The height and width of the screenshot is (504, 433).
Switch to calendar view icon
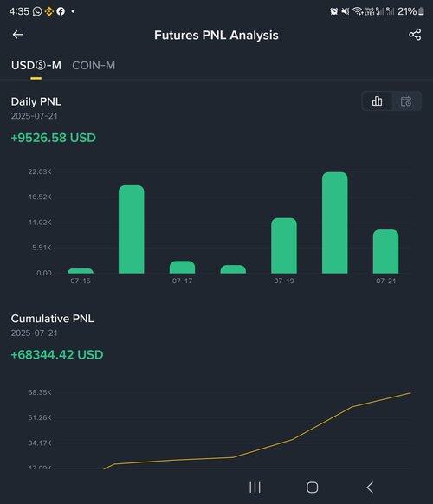[406, 101]
